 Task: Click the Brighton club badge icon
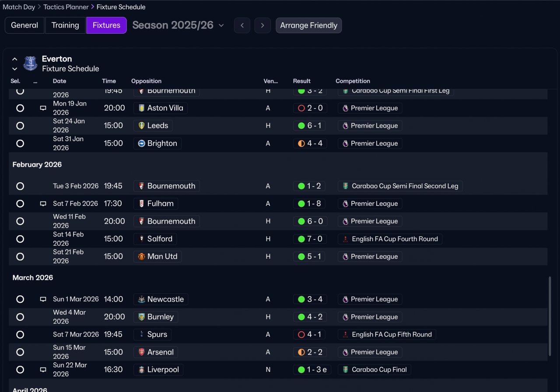click(141, 143)
